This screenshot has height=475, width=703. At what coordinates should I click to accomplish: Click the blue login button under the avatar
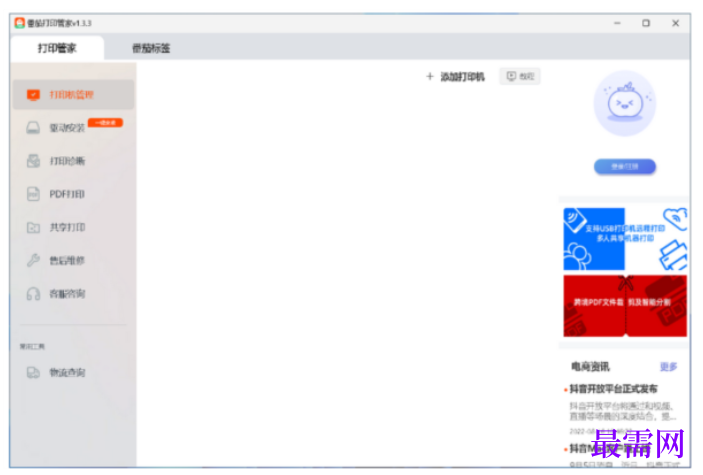[625, 166]
